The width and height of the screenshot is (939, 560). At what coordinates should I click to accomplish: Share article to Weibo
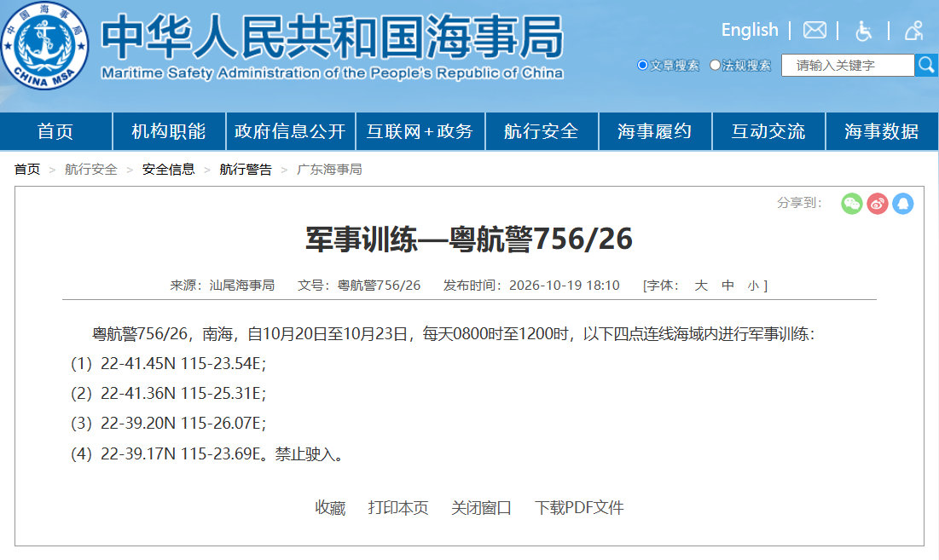[878, 204]
